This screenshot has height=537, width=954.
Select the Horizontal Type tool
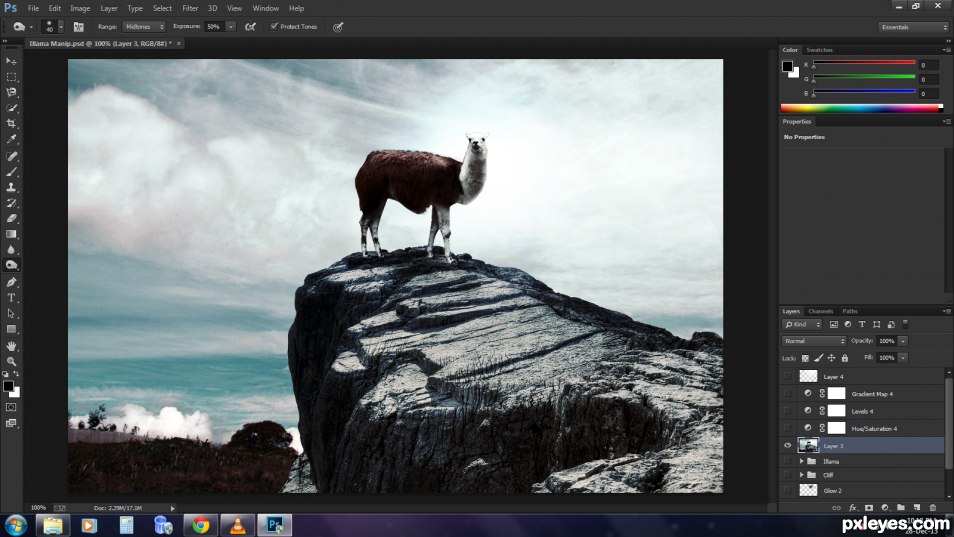[x=11, y=298]
